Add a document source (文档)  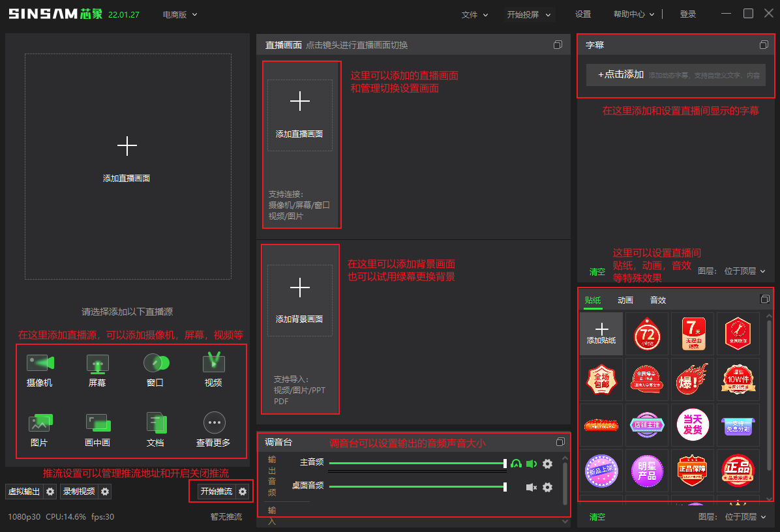[156, 430]
